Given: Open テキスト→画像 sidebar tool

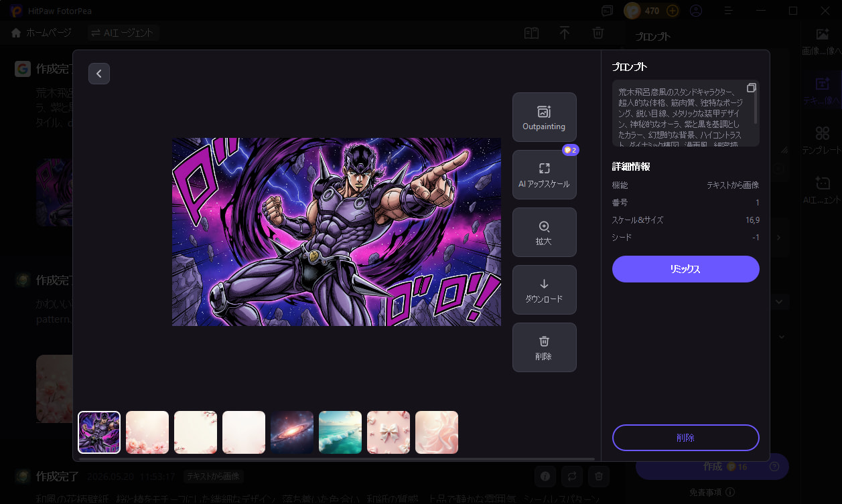Looking at the screenshot, I should pos(822,91).
